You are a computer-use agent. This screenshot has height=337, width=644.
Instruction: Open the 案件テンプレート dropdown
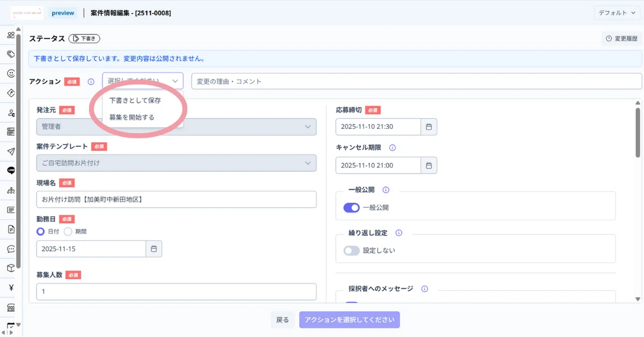point(177,163)
